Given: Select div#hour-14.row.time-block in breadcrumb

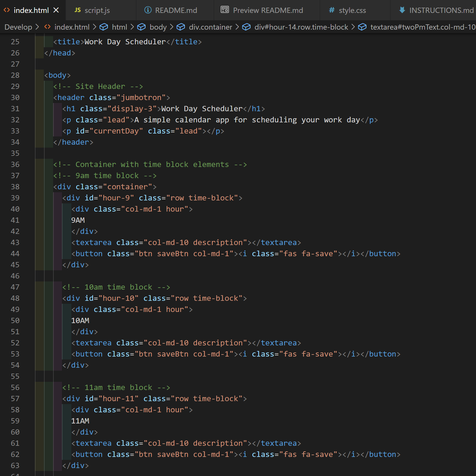Looking at the screenshot, I should 301,27.
